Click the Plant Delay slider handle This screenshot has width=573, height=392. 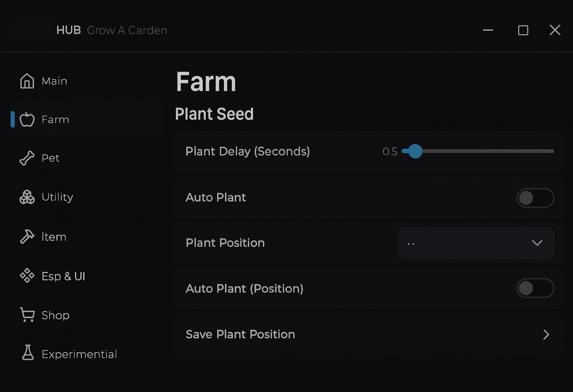tap(415, 151)
